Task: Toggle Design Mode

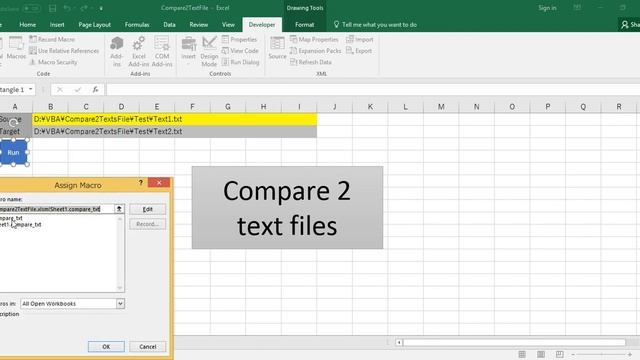Action: pos(209,51)
